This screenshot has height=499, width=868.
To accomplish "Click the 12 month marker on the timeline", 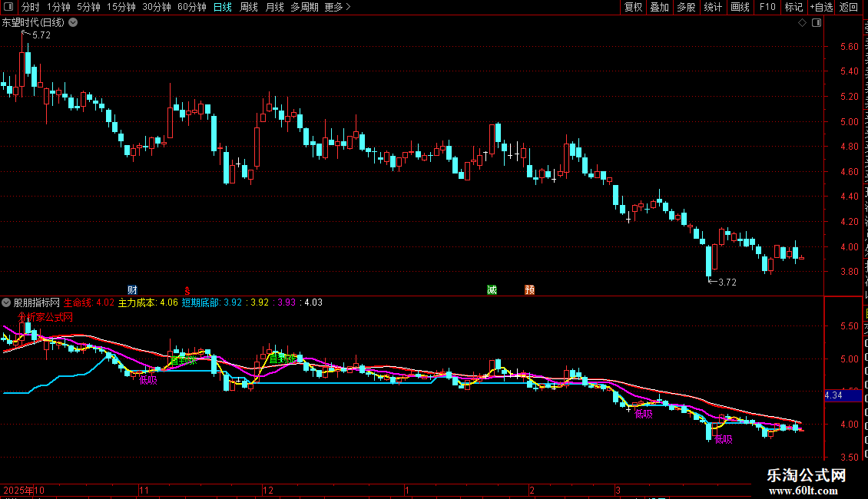I will pos(268,490).
